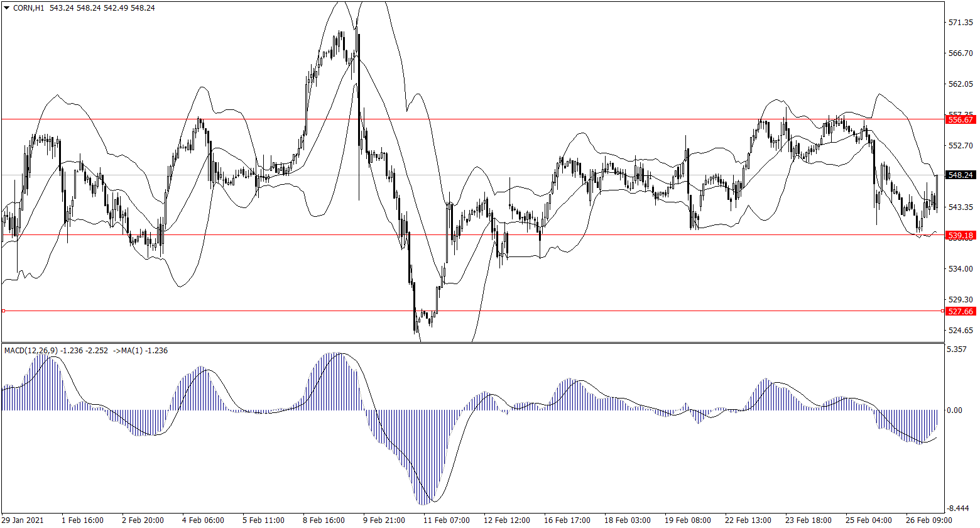Select the right square handle of red line
Viewport: 980px width, 528px height.
point(944,311)
